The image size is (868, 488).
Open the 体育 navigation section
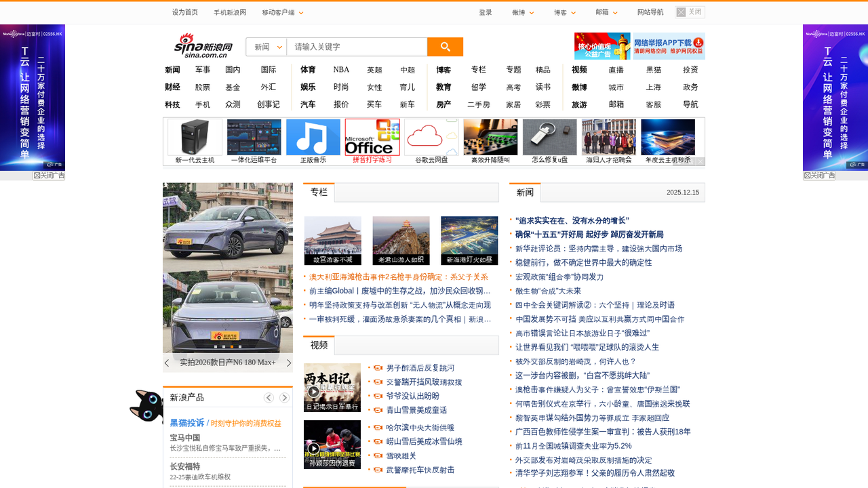(308, 70)
